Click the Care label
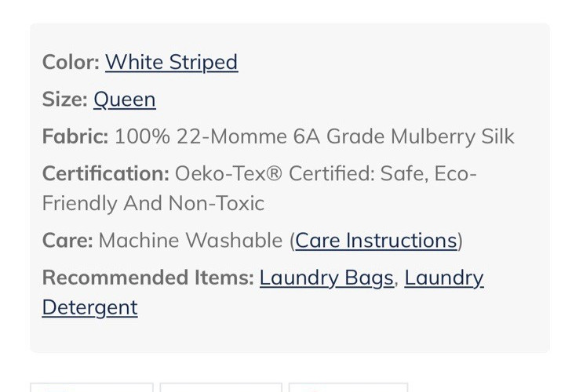The image size is (572, 392). (x=67, y=241)
